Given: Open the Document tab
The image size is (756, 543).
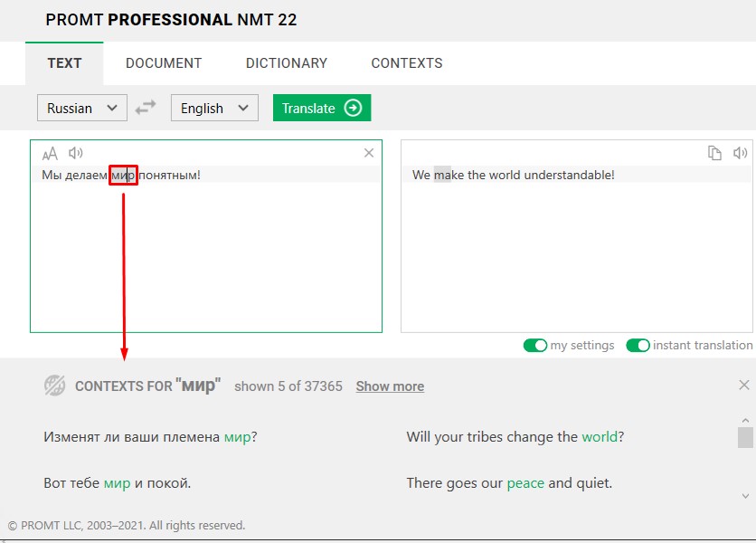Looking at the screenshot, I should click(164, 63).
